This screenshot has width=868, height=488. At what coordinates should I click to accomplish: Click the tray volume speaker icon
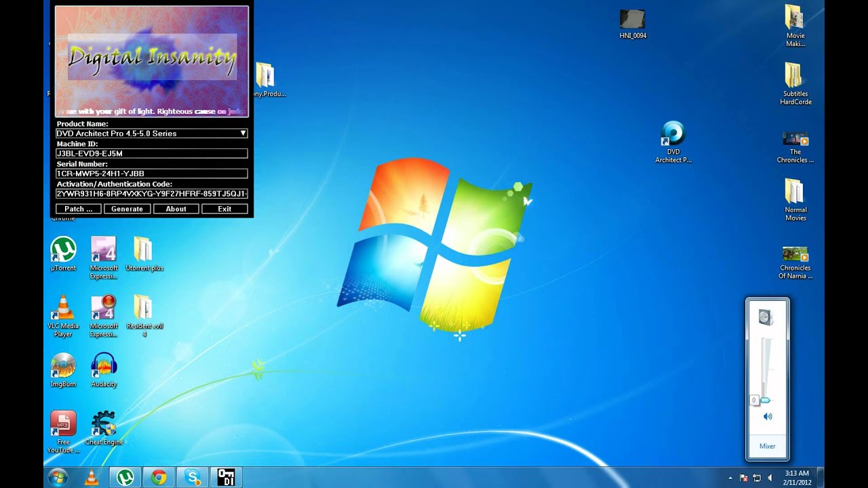coord(770,478)
